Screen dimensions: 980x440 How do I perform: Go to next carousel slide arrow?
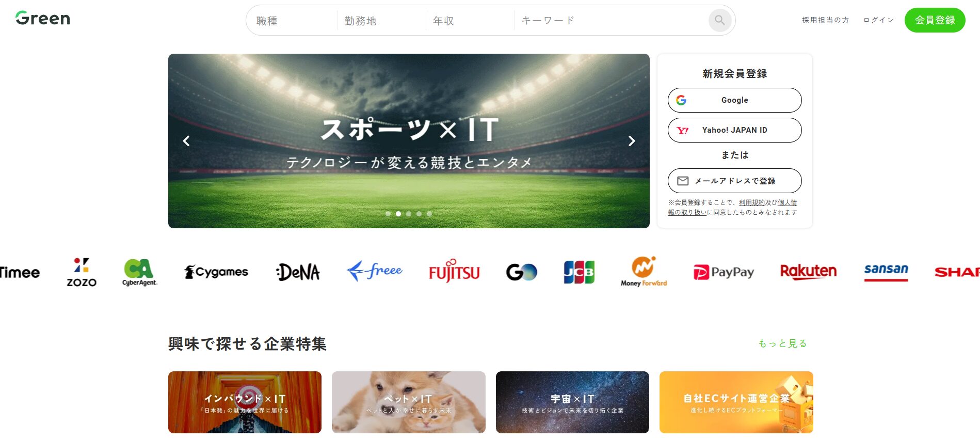point(631,141)
